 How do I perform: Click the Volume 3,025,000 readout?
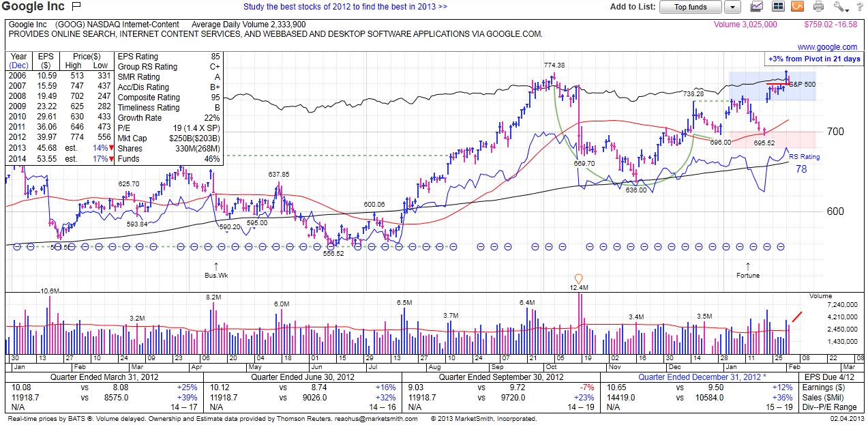click(x=745, y=25)
